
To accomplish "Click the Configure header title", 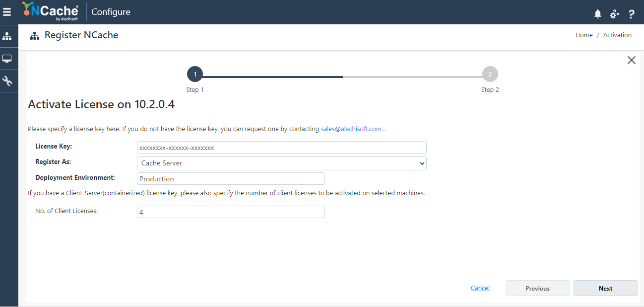I will click(111, 12).
